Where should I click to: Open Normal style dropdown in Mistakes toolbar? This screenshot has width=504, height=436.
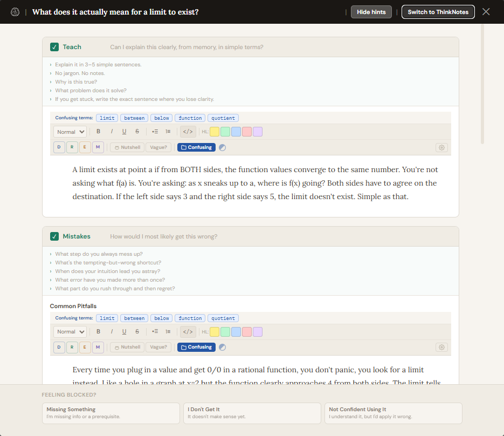click(x=70, y=332)
